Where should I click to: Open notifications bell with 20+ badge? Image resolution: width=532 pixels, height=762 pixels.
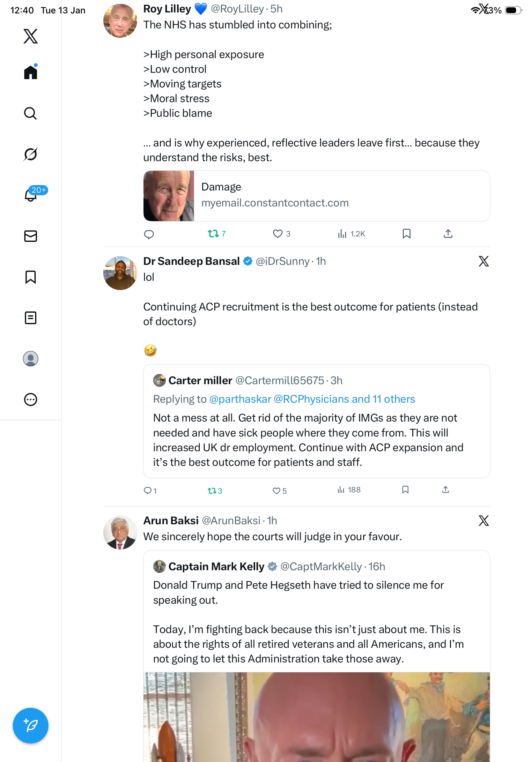[31, 195]
